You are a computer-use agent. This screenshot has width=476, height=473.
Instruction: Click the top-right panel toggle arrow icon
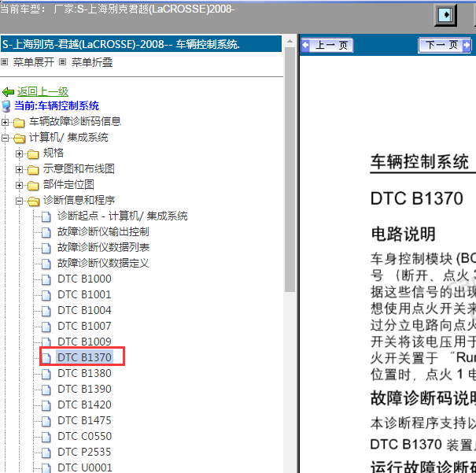445,15
